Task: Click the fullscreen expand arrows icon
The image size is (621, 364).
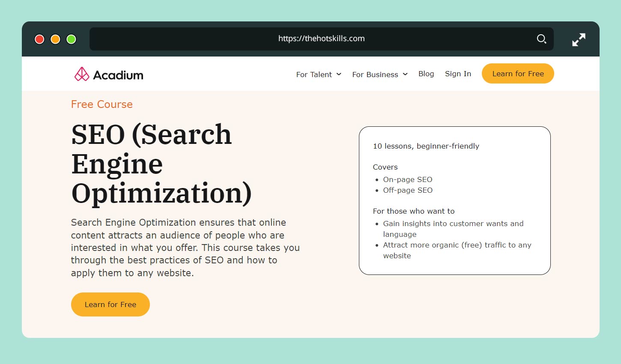Action: 579,39
